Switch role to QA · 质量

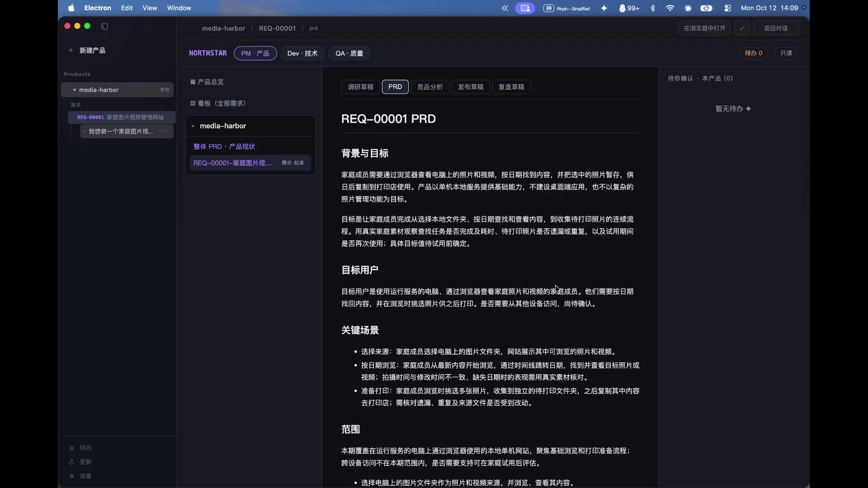[349, 53]
